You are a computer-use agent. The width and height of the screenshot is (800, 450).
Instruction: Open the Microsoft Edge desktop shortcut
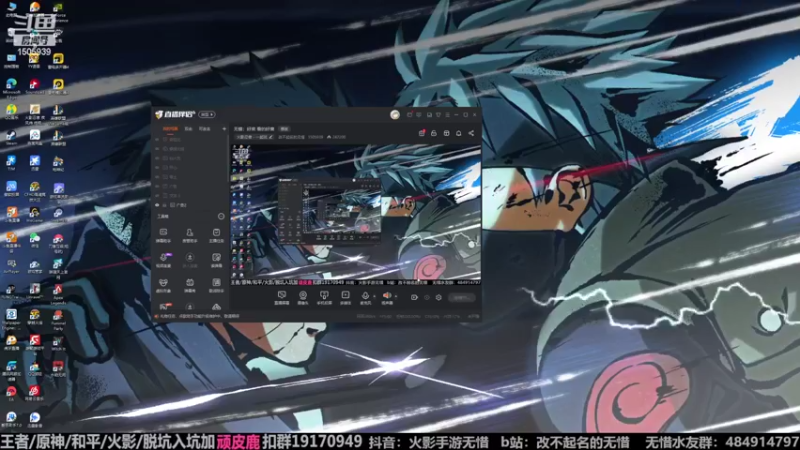pos(11,87)
